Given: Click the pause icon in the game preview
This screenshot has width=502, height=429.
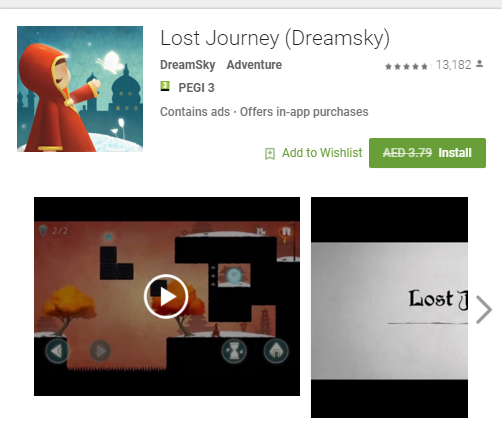Looking at the screenshot, I should click(286, 231).
